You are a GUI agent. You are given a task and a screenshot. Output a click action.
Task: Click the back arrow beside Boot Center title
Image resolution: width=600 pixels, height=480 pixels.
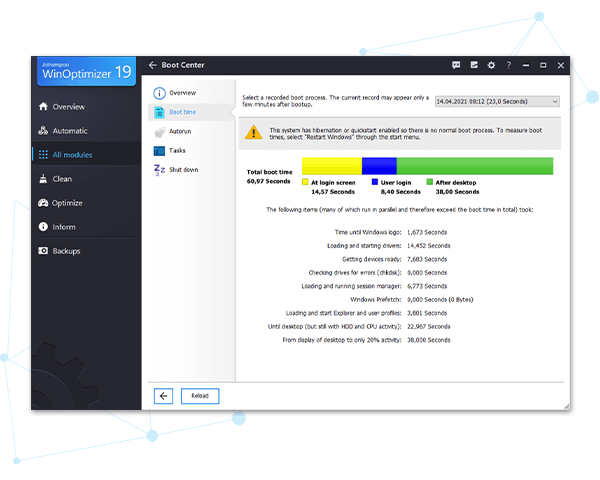click(x=153, y=65)
